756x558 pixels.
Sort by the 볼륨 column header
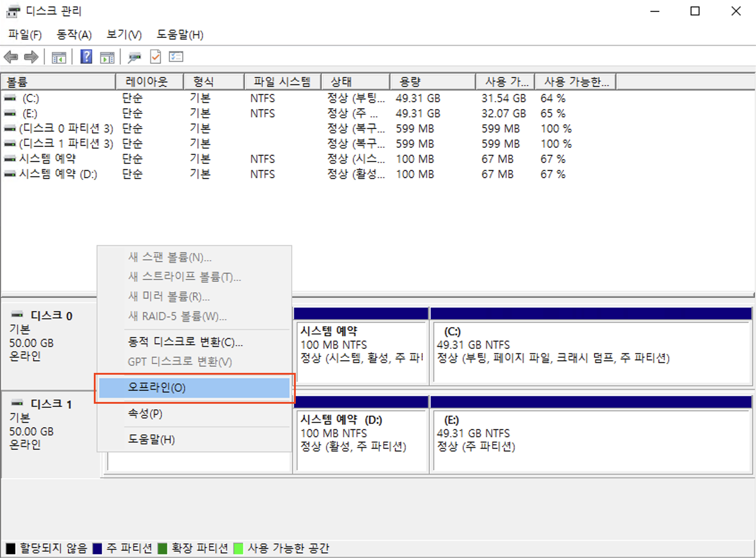pos(59,82)
